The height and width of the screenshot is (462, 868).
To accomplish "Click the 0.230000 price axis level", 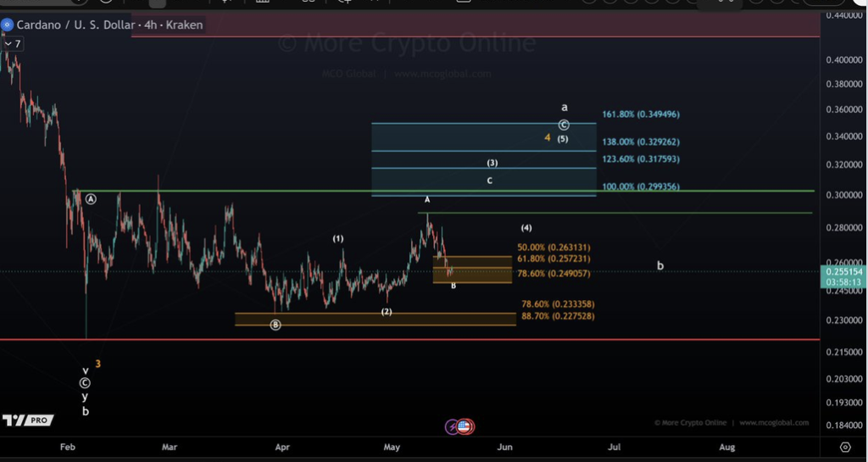I will [843, 320].
